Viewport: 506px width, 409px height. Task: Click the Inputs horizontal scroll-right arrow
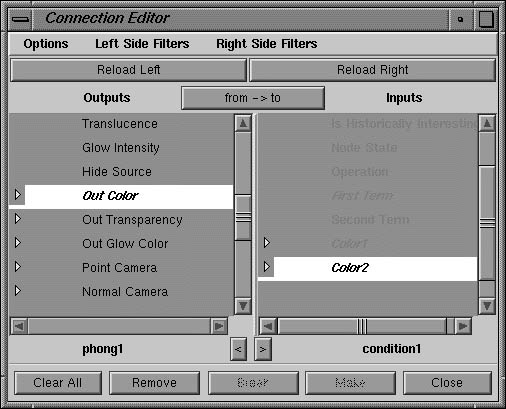(x=463, y=326)
